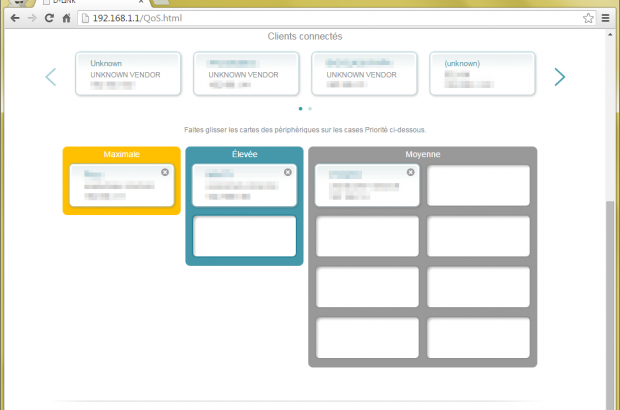Screen dimensions: 620x410
Task: Select the (unknown) client card
Action: [482, 74]
